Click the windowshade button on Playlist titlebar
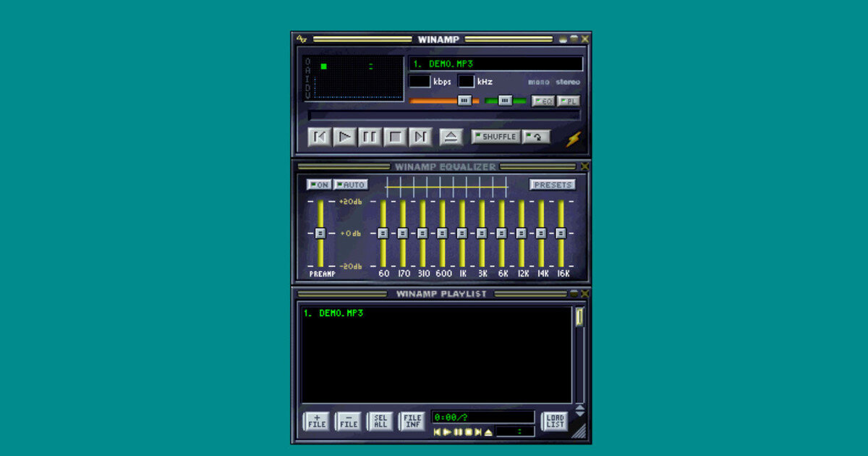Viewport: 868px width, 456px height. (x=574, y=294)
